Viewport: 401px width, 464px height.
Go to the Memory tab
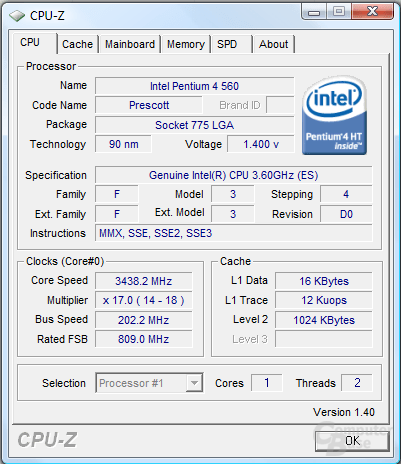[x=186, y=44]
